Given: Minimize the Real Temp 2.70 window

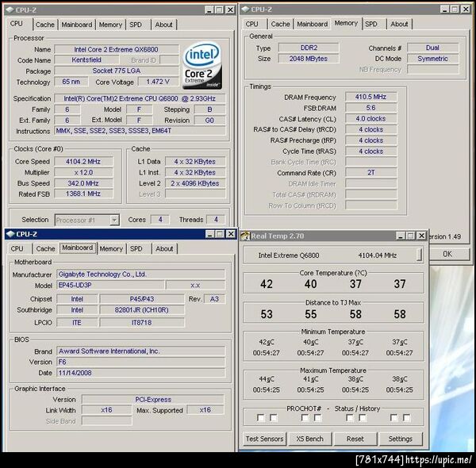Looking at the screenshot, I should coord(401,236).
